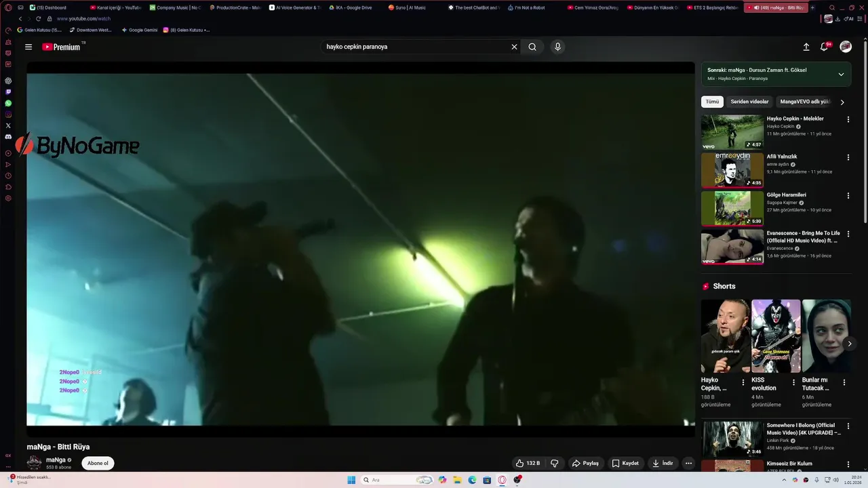Select the Seriden videolar filter chip

tap(749, 102)
